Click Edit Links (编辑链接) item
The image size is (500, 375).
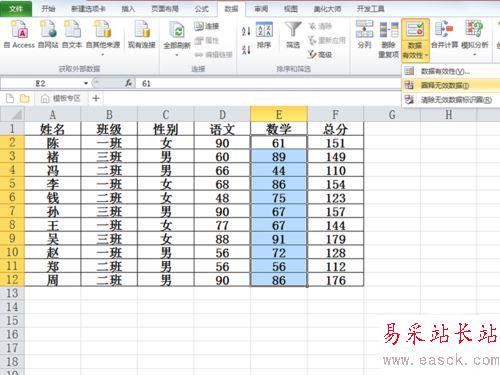click(x=213, y=55)
